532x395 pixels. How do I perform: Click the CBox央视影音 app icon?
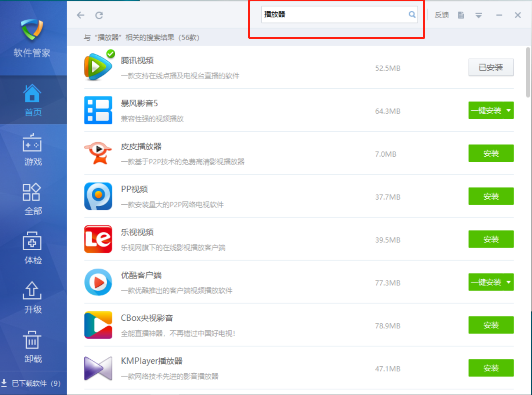click(x=98, y=325)
